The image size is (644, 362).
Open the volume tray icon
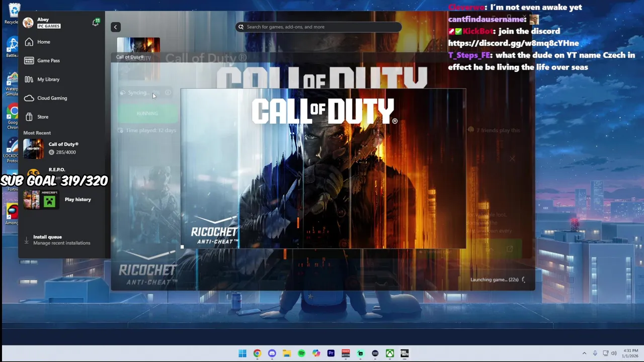614,353
